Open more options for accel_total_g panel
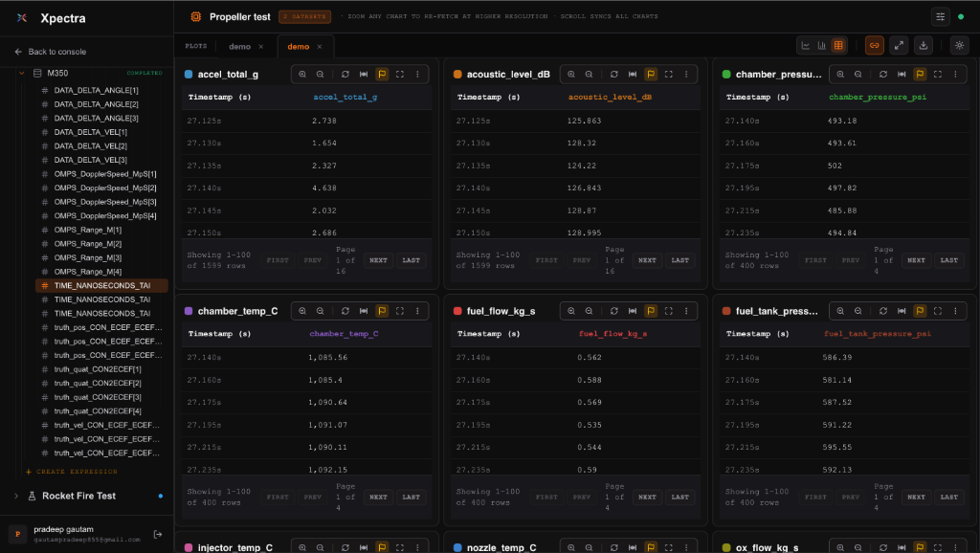 pos(417,75)
